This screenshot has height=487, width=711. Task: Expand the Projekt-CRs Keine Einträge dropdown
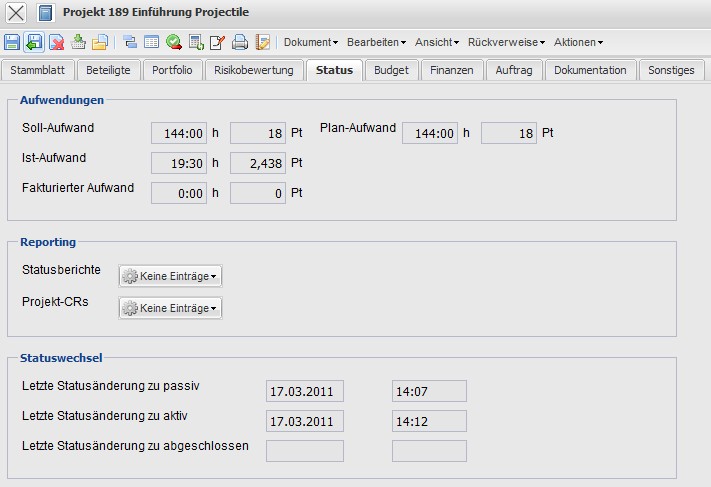pyautogui.click(x=170, y=308)
